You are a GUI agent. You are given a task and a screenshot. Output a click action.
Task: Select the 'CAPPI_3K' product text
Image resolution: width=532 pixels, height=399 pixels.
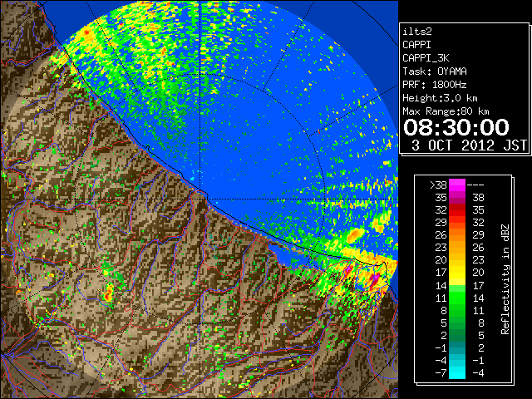(x=426, y=58)
